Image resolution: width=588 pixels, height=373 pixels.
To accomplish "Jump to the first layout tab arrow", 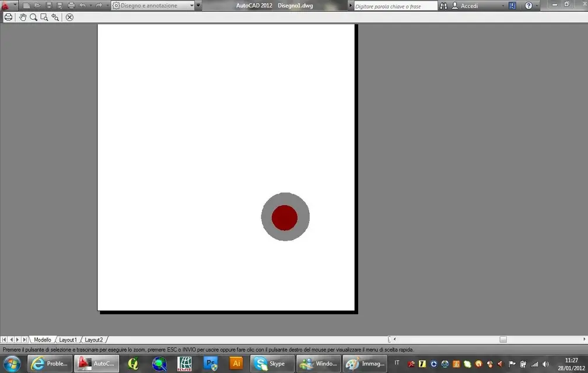I will tap(4, 340).
